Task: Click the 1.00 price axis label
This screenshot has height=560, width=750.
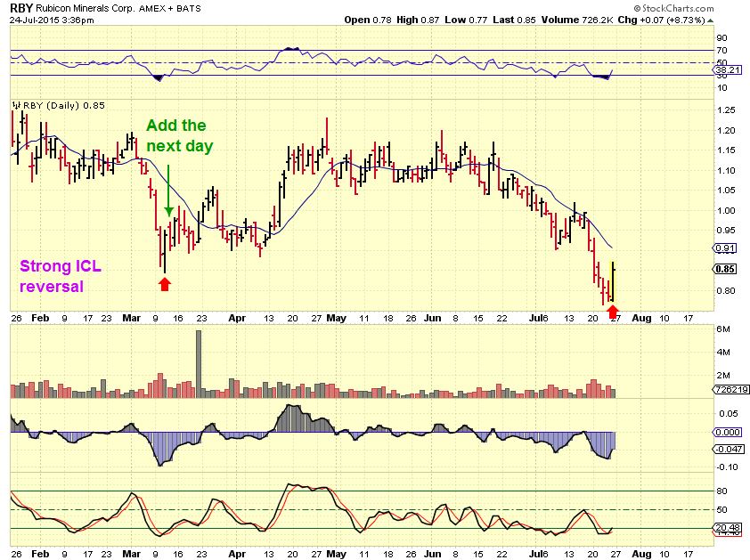Action: pos(726,210)
